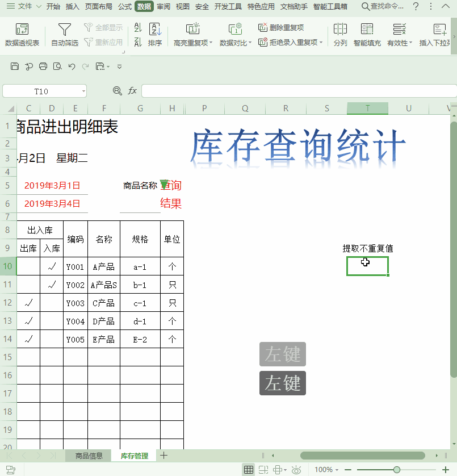The width and height of the screenshot is (457, 476).
Task: Open the Sort (排序) dialog
Action: (155, 35)
